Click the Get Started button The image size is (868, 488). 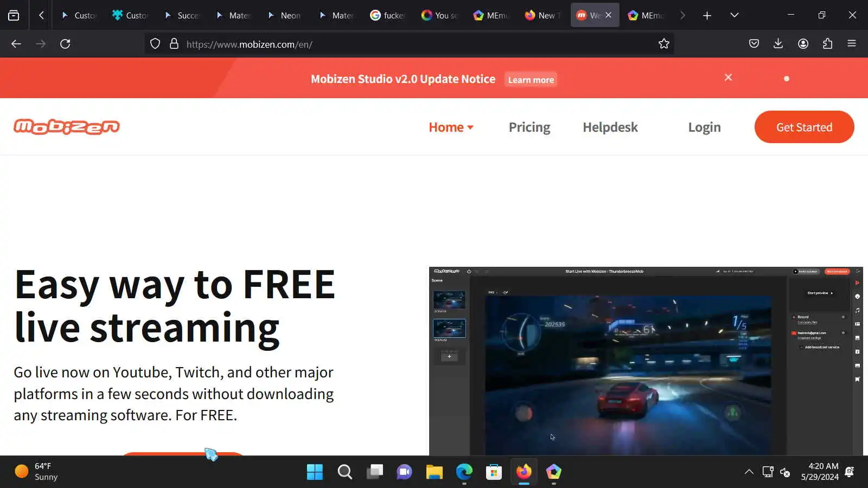pos(804,127)
